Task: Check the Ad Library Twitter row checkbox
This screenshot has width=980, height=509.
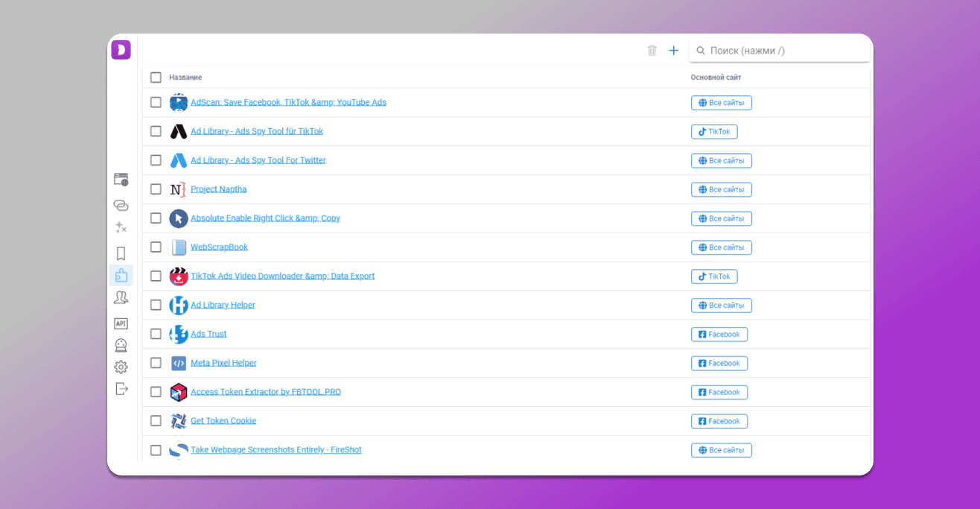Action: (156, 160)
